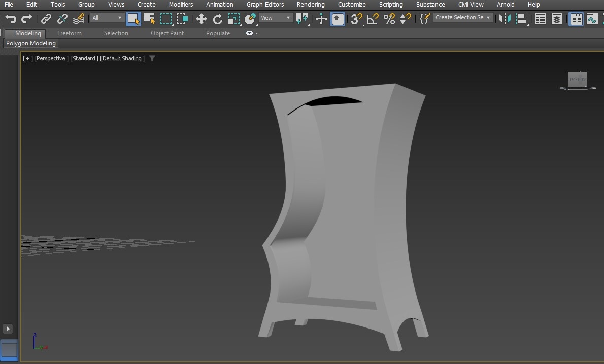Click the ViewCube in the viewport
604x364 pixels.
577,80
